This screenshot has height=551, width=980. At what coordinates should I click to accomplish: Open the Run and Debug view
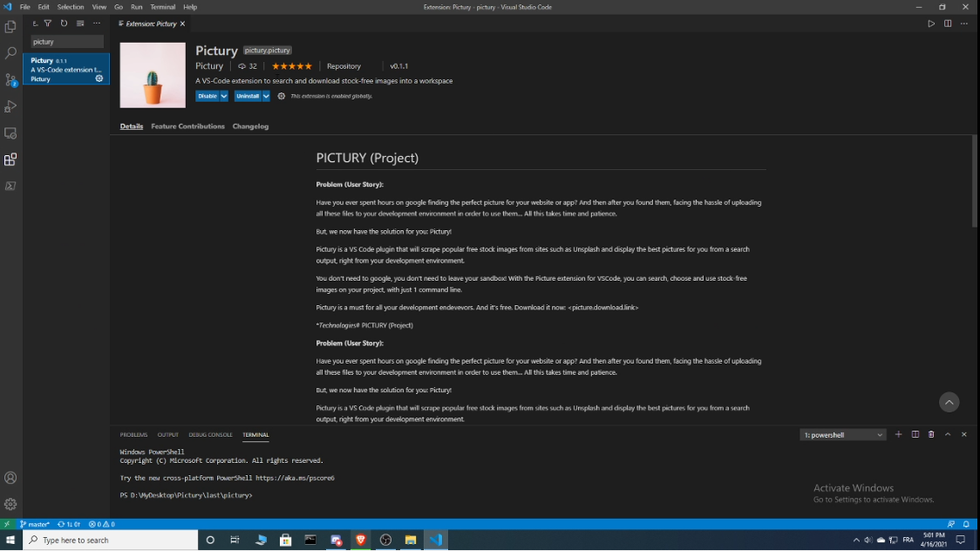pyautogui.click(x=10, y=107)
